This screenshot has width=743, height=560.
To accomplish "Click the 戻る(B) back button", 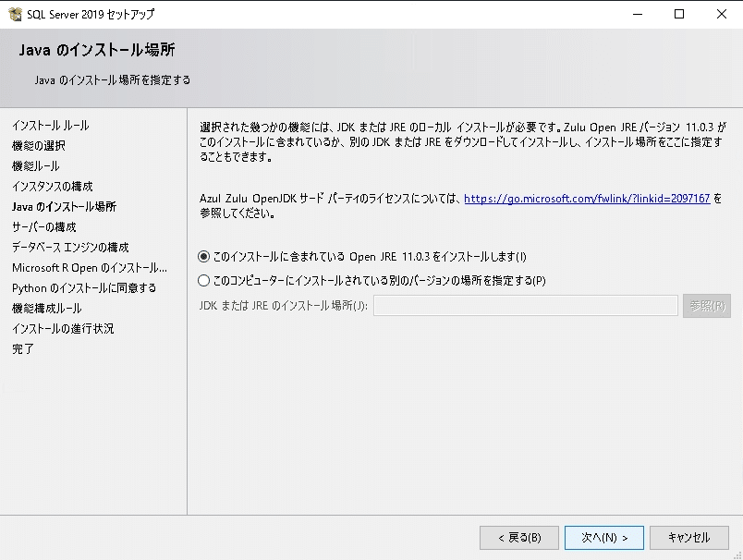I will (519, 538).
